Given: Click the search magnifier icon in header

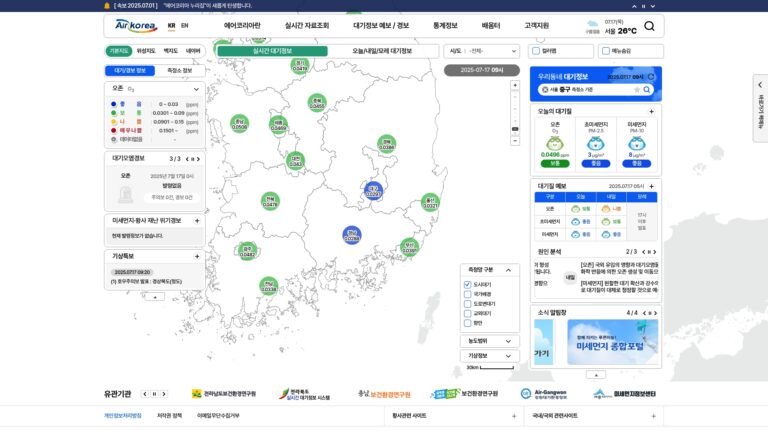Looking at the screenshot, I should point(649,26).
